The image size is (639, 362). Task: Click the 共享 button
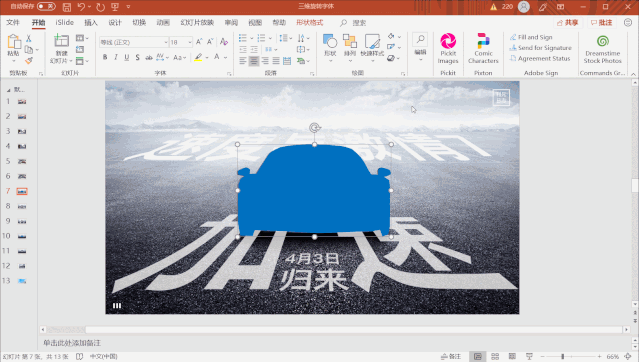click(x=568, y=23)
